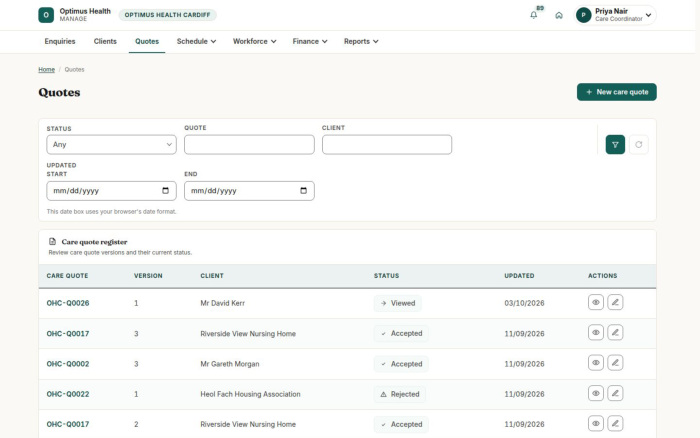Apply filters with the funnel icon button
Screen dimensions: 700x438
click(615, 145)
